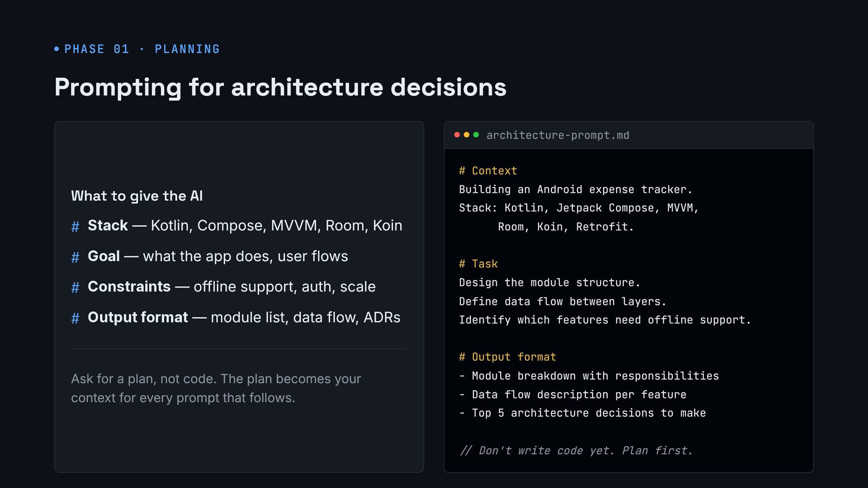Click the slide title about architecture decisions
This screenshot has height=488, width=868.
click(x=280, y=88)
